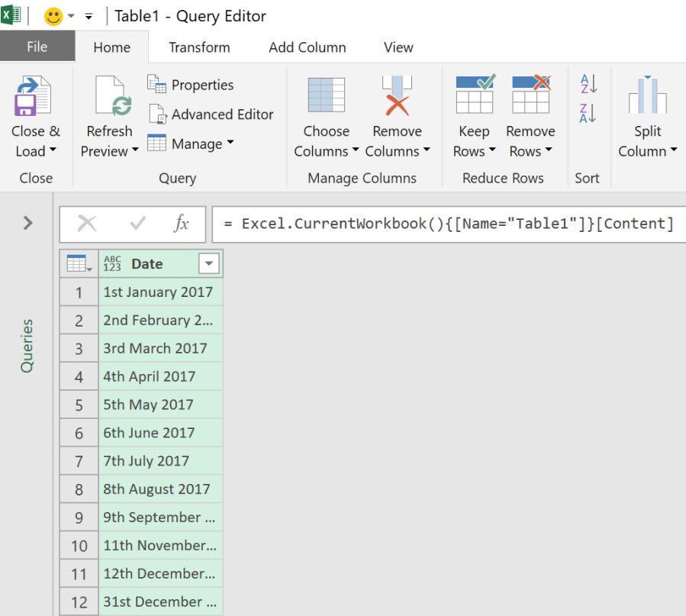Open the Advanced Editor
This screenshot has height=616, width=686.
tap(211, 114)
